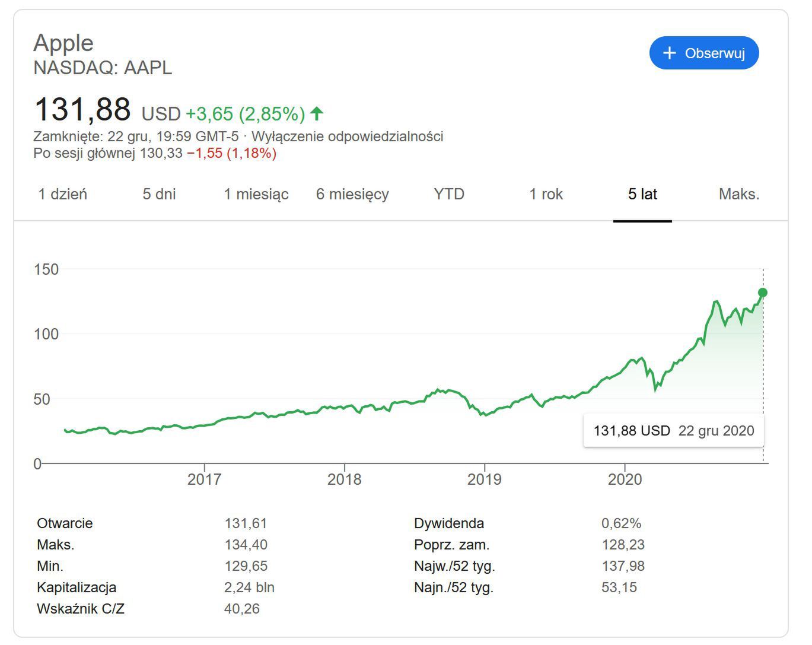
Task: Show the 1 miesiąc chart range
Action: point(256,194)
